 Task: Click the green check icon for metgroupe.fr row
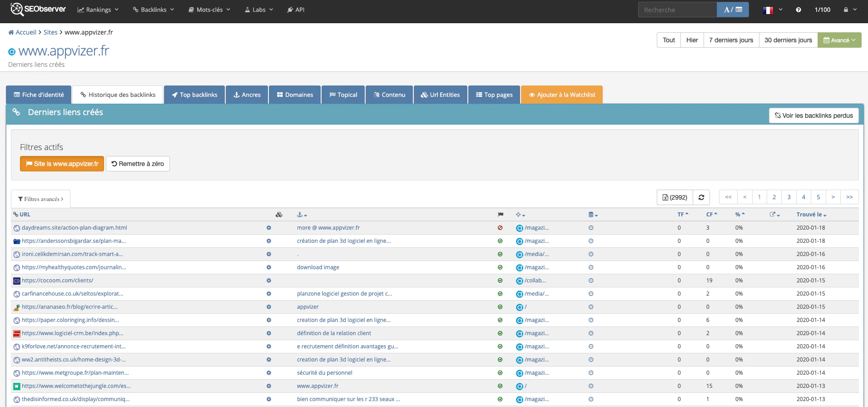pyautogui.click(x=500, y=373)
